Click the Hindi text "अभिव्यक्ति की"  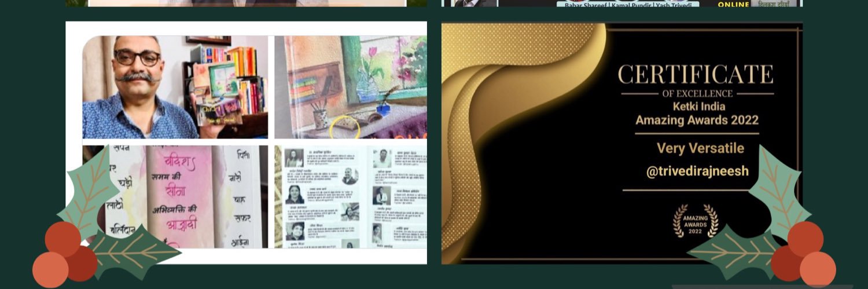pos(174,210)
